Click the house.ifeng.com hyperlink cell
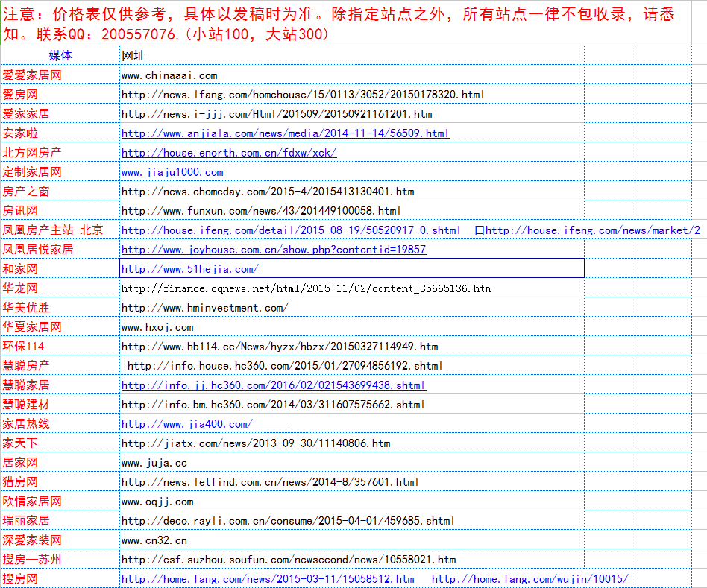Viewport: 707px width, 588px height. (x=411, y=230)
